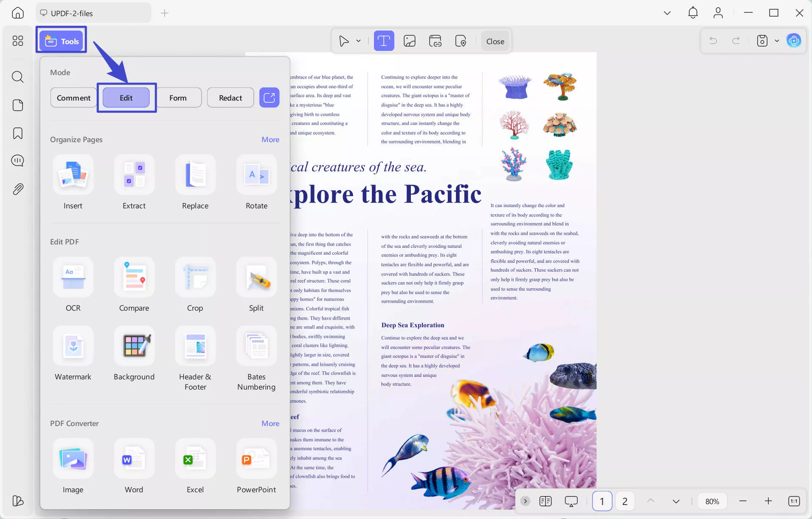This screenshot has width=812, height=519.
Task: Open the bookmarks panel in sidebar
Action: coord(18,133)
